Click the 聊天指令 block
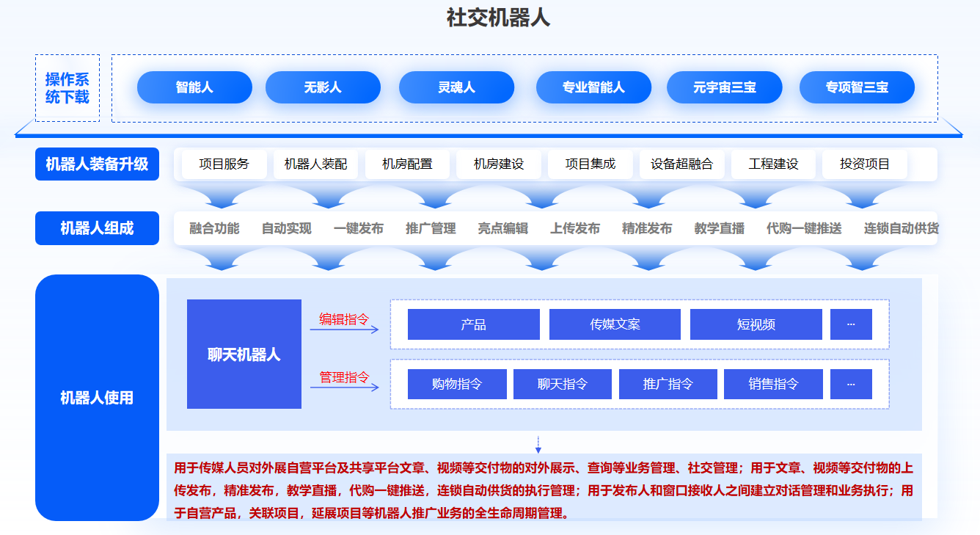Screen dimensions: 980x535 563,384
